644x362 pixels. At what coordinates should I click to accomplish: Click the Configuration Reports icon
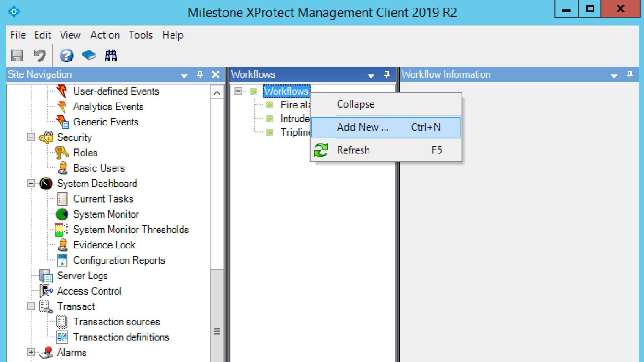coord(62,260)
